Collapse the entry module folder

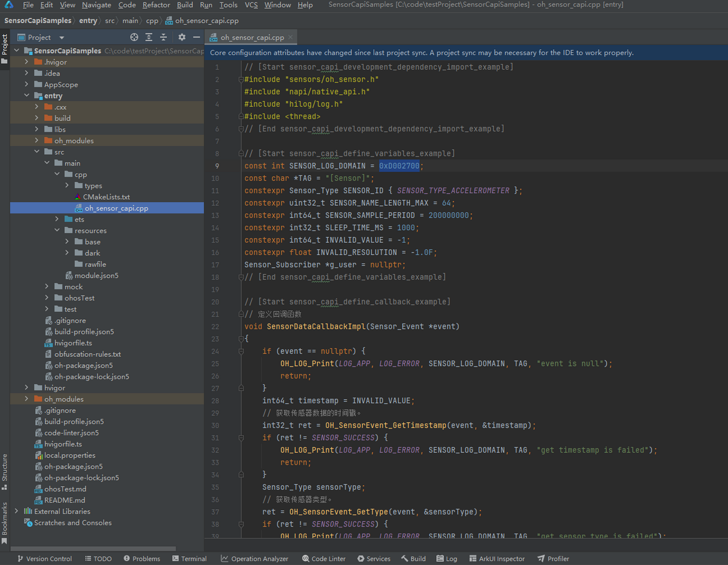pos(27,96)
